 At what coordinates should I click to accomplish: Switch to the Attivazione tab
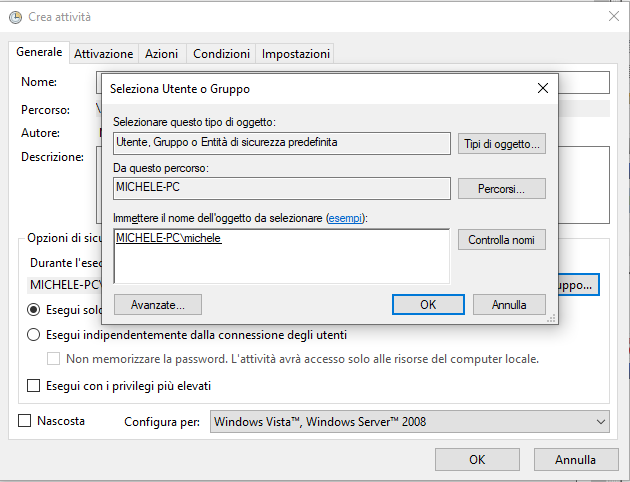pyautogui.click(x=103, y=54)
